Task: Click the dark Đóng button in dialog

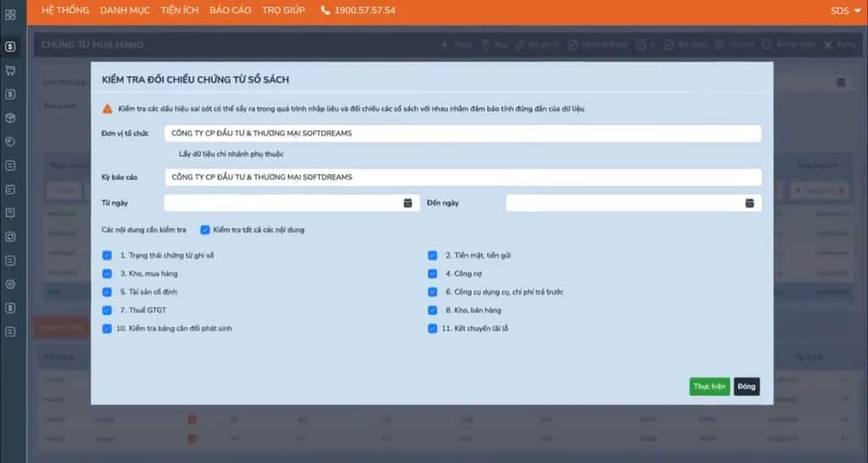Action: pyautogui.click(x=746, y=387)
